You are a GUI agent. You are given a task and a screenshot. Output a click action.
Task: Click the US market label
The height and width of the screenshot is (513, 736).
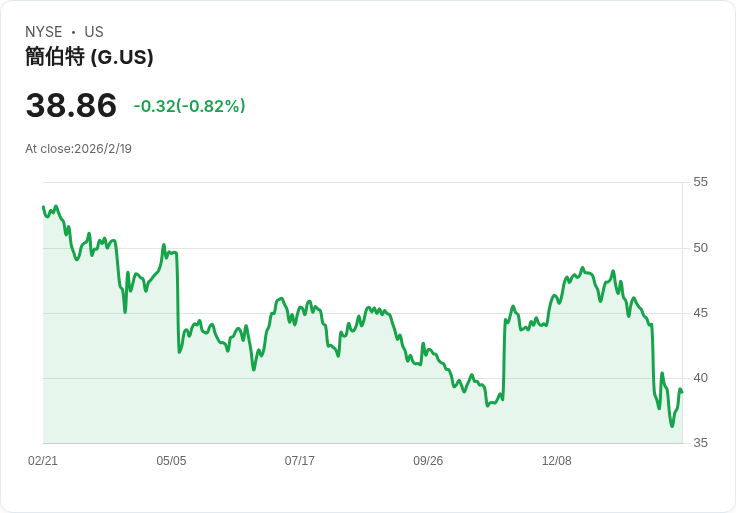[x=94, y=32]
